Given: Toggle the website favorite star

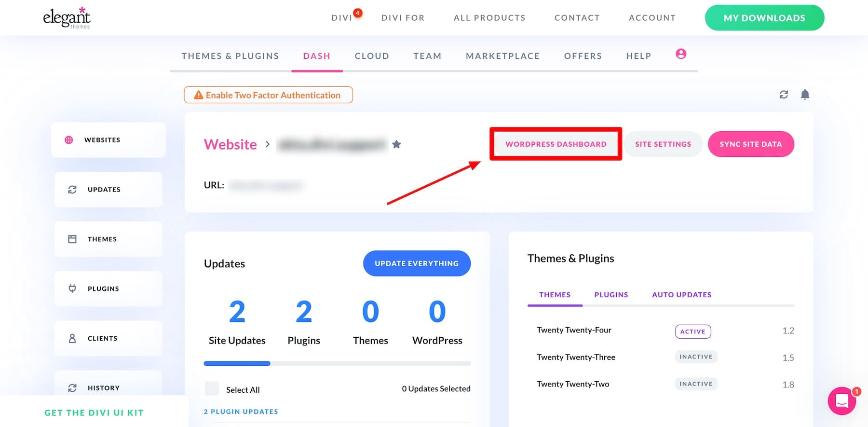Looking at the screenshot, I should (396, 144).
